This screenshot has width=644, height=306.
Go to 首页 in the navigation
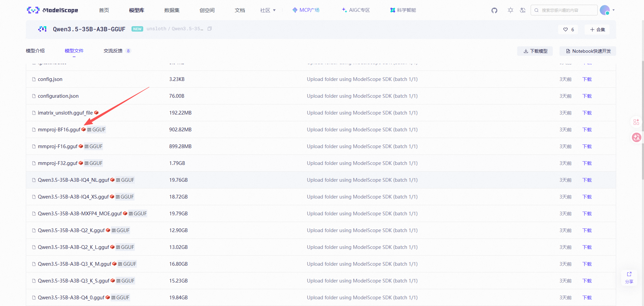click(x=104, y=10)
